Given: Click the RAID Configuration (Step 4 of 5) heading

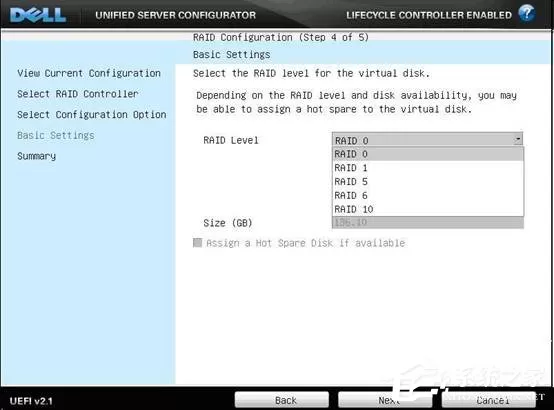Looking at the screenshot, I should (x=281, y=37).
